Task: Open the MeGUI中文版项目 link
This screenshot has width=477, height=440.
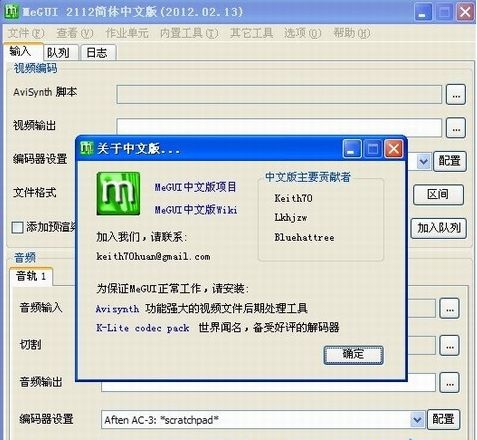Action: [x=195, y=187]
